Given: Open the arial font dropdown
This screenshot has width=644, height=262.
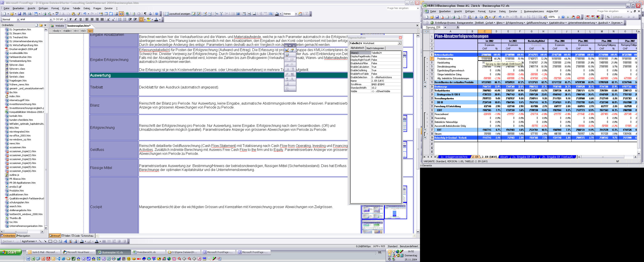Looking at the screenshot, I should tap(51, 19).
